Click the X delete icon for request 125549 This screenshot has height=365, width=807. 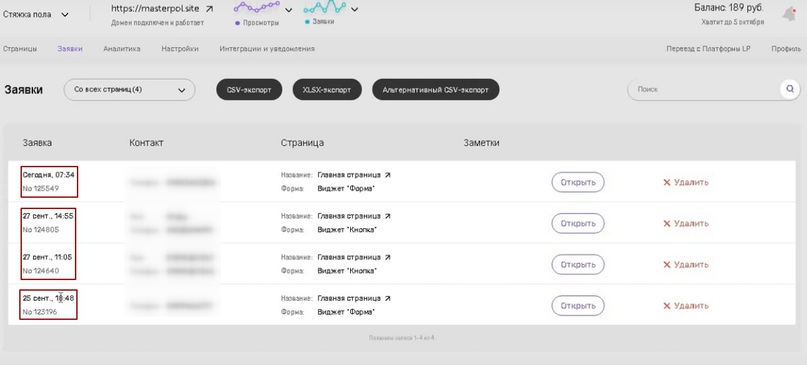click(x=666, y=182)
